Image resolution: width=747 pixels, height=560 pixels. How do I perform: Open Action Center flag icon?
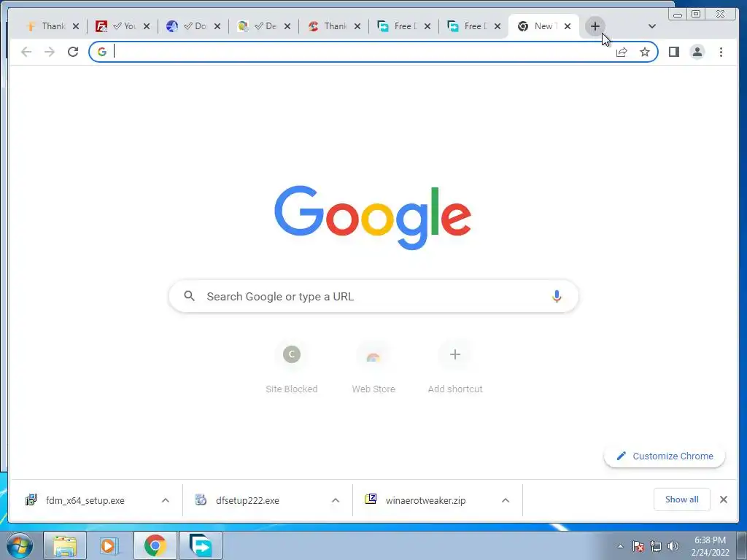638,546
